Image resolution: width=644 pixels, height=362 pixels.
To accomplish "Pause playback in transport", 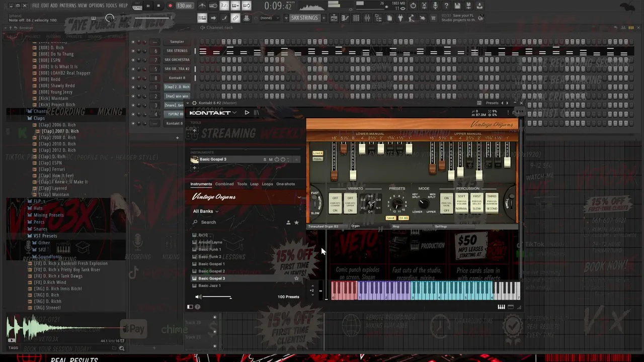I will [x=148, y=6].
